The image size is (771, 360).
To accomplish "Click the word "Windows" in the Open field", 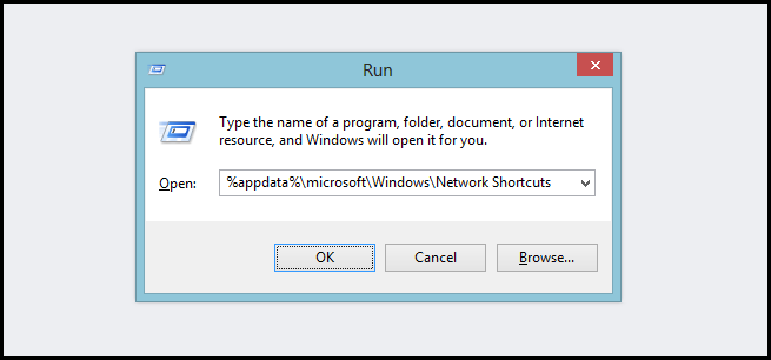I will click(400, 183).
